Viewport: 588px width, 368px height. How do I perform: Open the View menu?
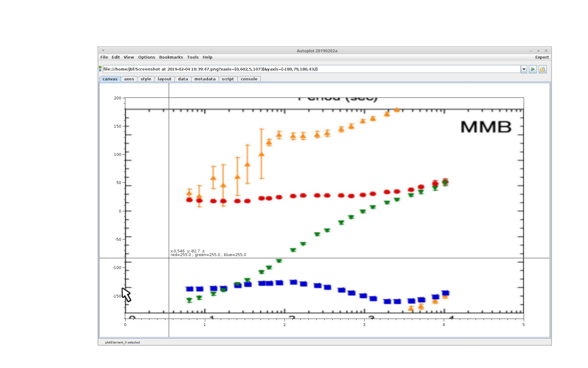tap(129, 57)
